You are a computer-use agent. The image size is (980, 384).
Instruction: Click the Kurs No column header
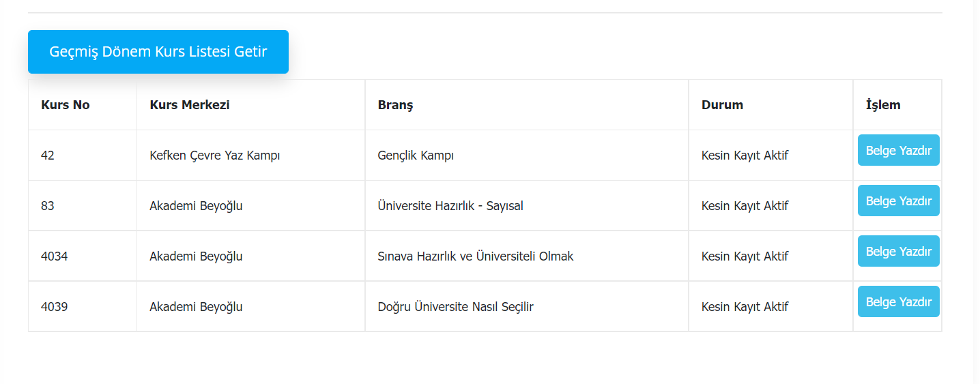pyautogui.click(x=66, y=105)
